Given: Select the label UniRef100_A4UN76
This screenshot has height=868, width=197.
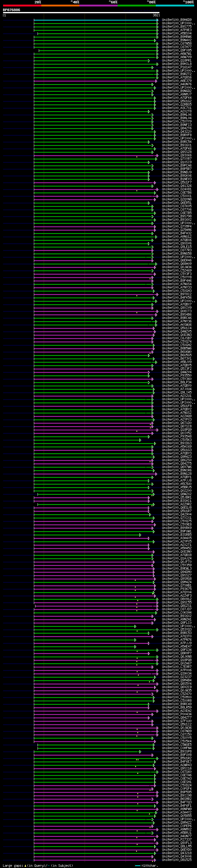Looking at the screenshot, I should (x=177, y=84).
